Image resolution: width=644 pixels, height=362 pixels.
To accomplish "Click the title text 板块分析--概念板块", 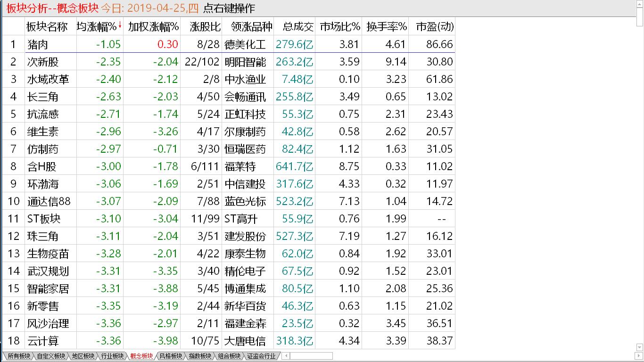I will (x=52, y=8).
